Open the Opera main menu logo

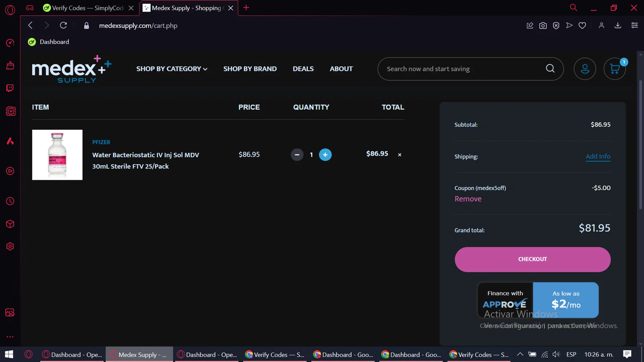10,9
